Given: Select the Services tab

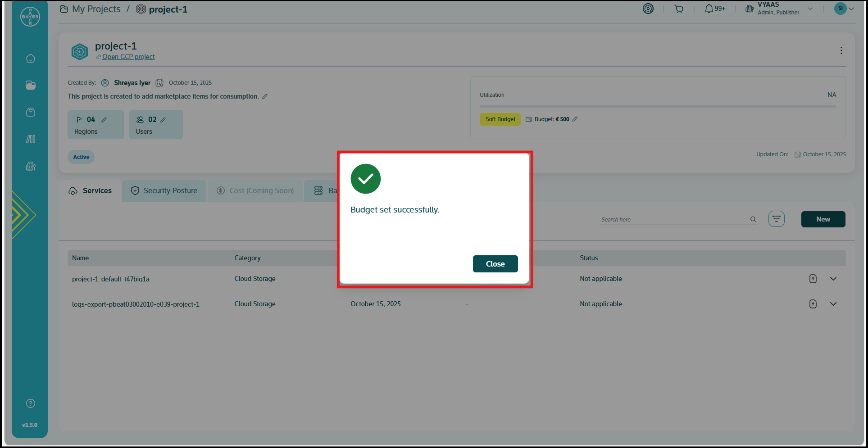Looking at the screenshot, I should point(90,191).
